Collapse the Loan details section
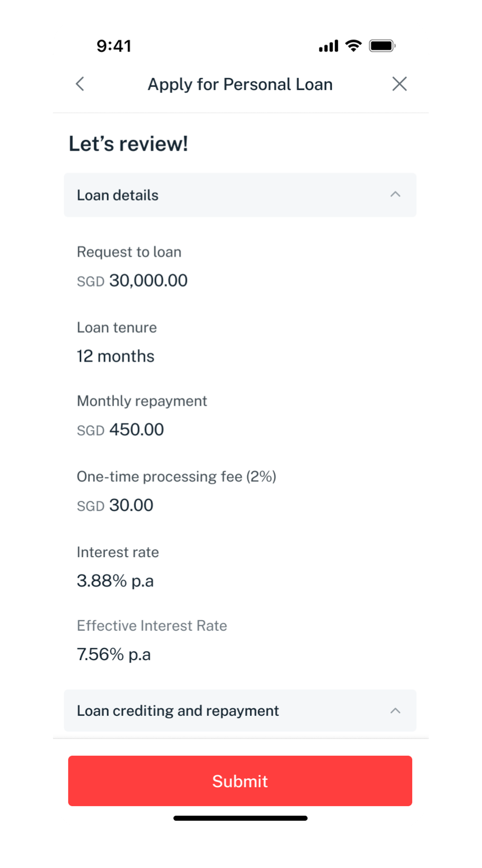Viewport: 482px width, 868px height. click(x=395, y=195)
